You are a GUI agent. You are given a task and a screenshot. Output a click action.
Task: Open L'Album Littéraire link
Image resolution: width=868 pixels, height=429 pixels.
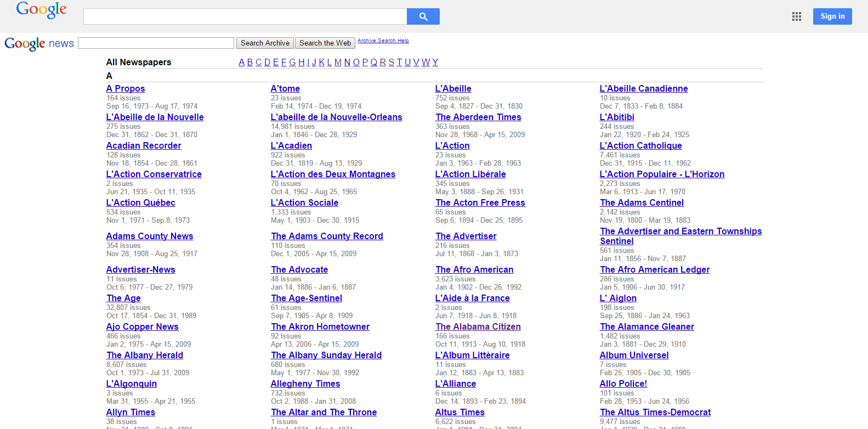coord(473,355)
